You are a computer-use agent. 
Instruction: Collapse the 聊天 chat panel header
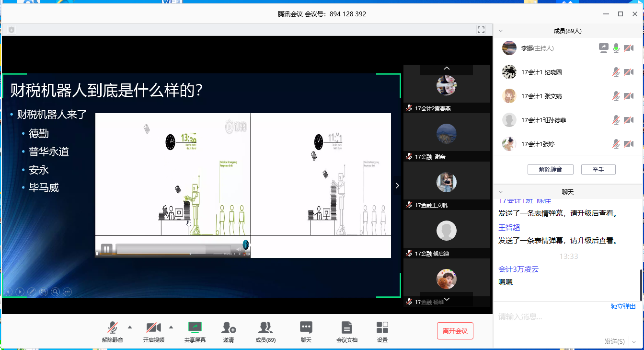click(501, 192)
